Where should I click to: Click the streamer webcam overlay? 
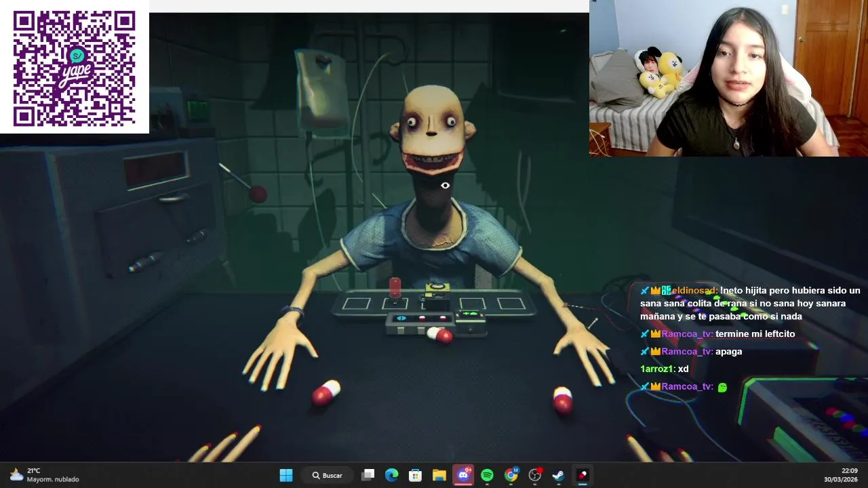coord(728,78)
